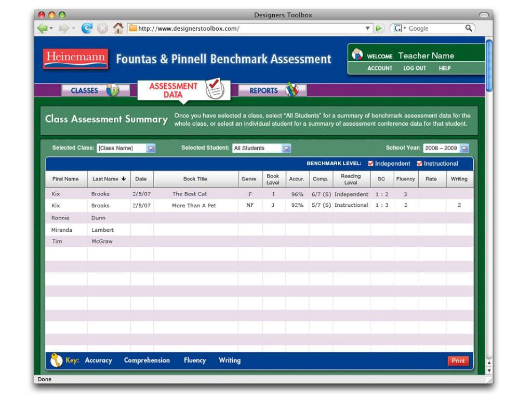The image size is (532, 399).
Task: Click the Reading Level column header
Action: pyautogui.click(x=351, y=179)
